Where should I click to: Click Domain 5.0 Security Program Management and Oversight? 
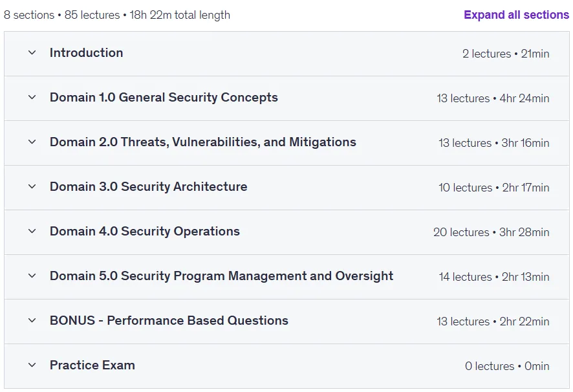point(221,276)
